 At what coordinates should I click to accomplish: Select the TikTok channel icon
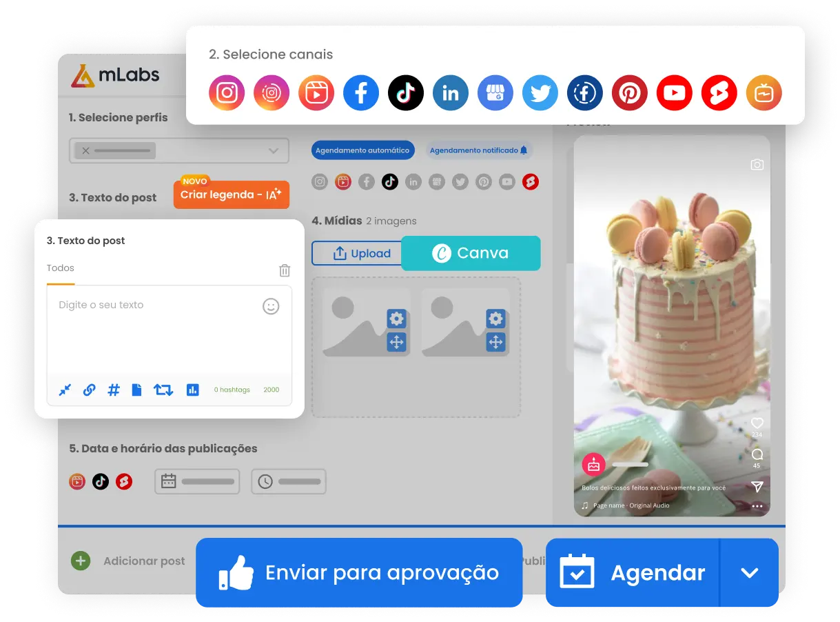click(x=405, y=92)
